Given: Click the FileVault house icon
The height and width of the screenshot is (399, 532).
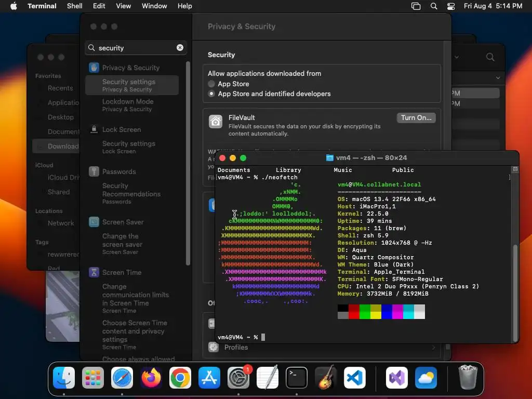Looking at the screenshot, I should (x=216, y=122).
